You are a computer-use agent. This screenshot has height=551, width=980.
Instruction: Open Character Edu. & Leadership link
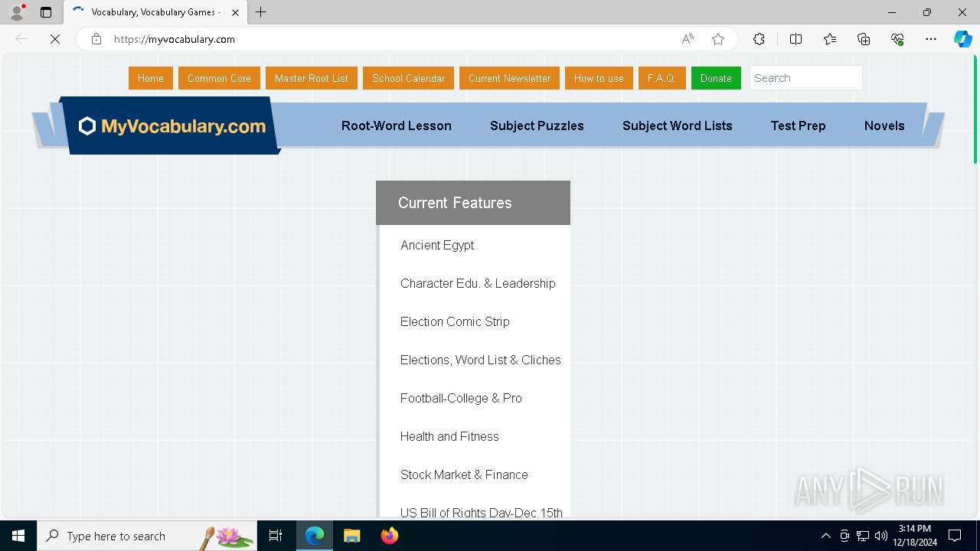click(478, 283)
